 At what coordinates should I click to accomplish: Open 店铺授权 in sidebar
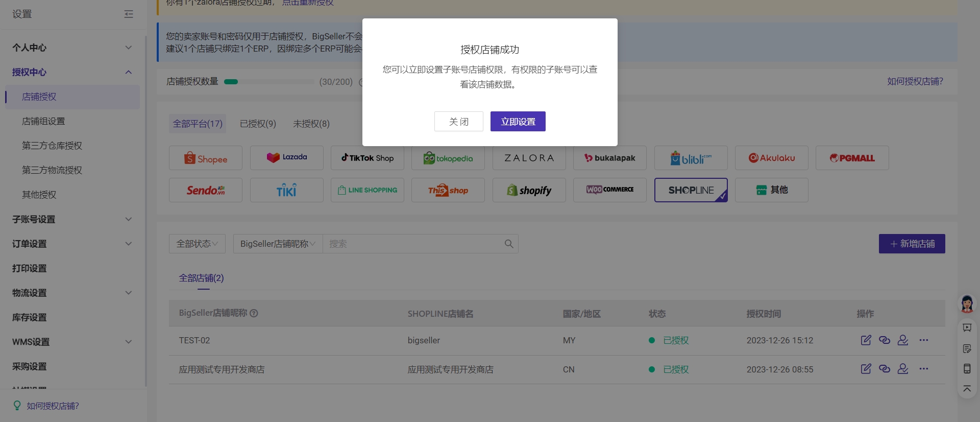point(72,97)
